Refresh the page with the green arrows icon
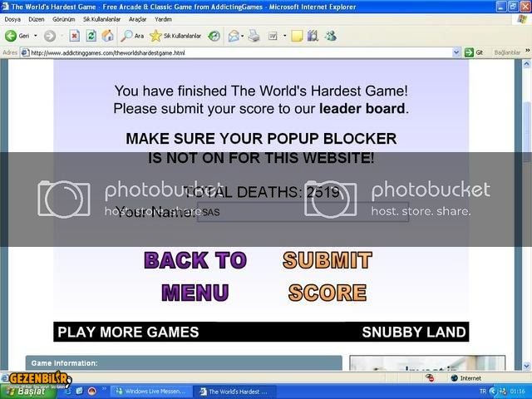The width and height of the screenshot is (532, 399). pos(91,36)
